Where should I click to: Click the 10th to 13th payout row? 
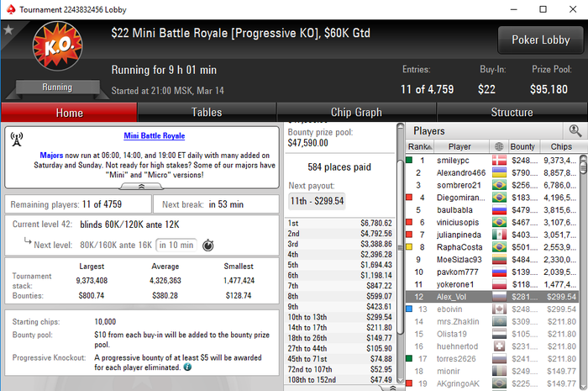tap(339, 317)
